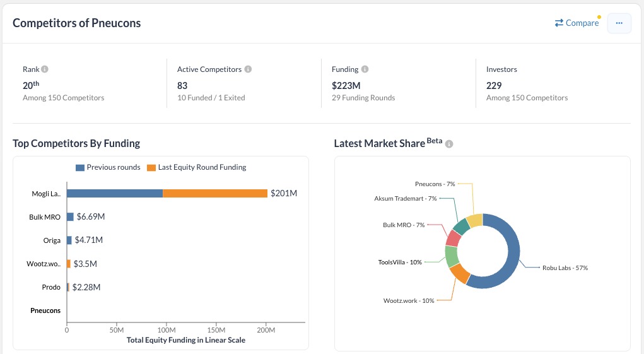644x354 pixels.
Task: Click 'Among 150 Competitors' under Rank
Action: tap(63, 98)
